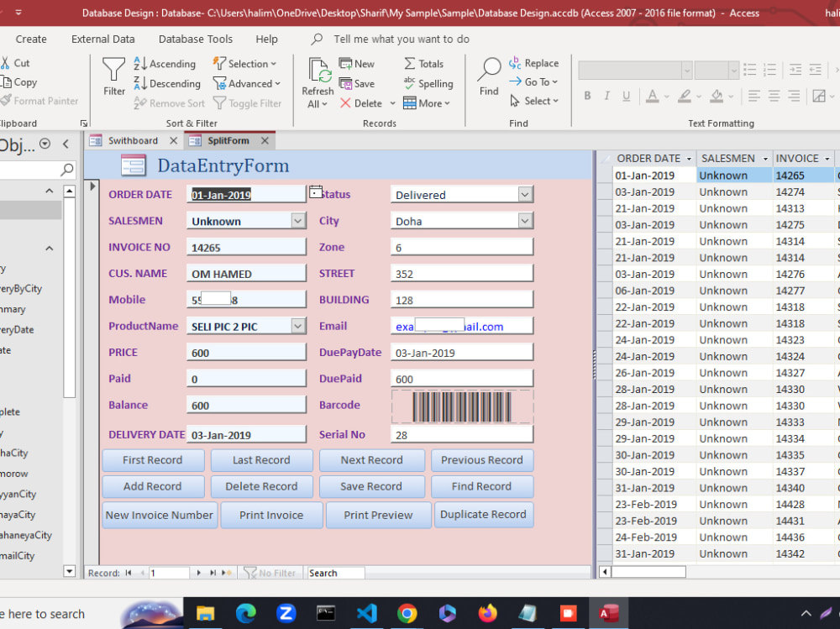Click the CUS. NAME field
Image resolution: width=840 pixels, height=629 pixels.
tap(246, 274)
